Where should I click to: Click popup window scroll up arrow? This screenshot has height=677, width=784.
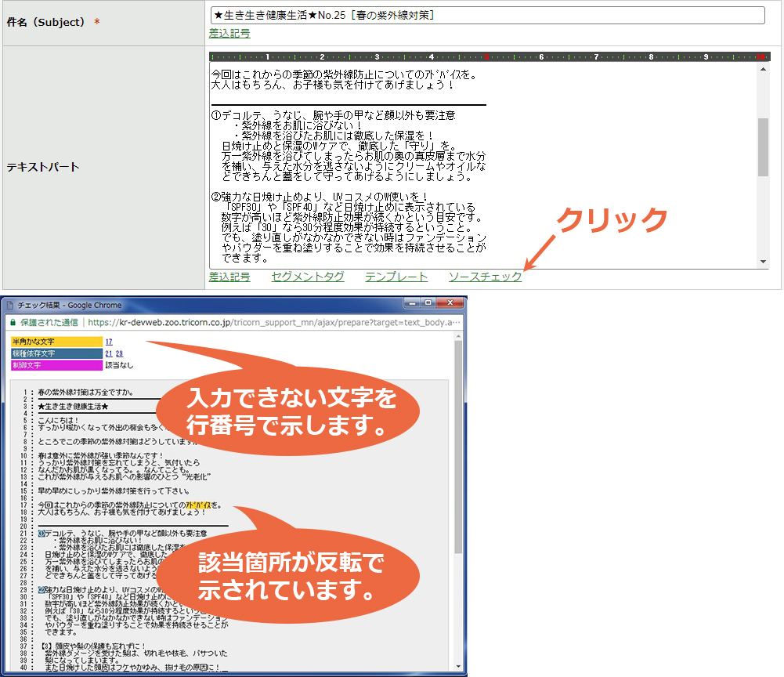[x=458, y=337]
